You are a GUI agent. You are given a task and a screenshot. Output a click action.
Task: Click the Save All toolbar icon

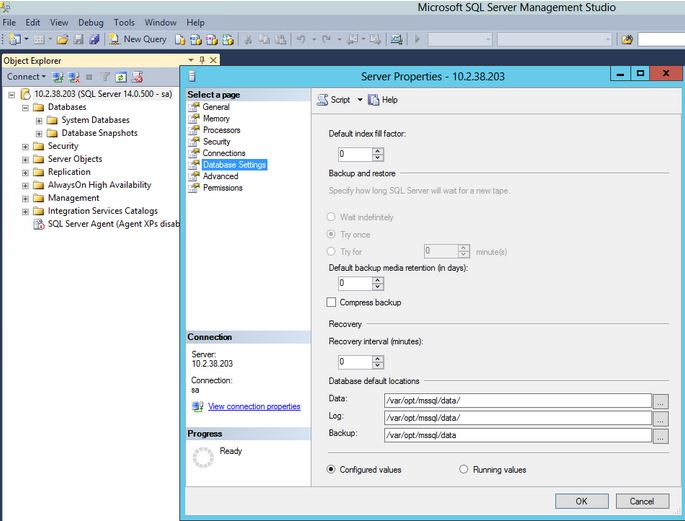coord(94,39)
